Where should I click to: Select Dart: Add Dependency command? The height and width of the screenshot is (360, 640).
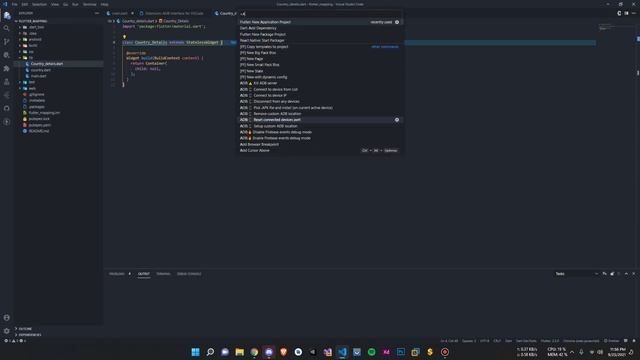(x=320, y=28)
